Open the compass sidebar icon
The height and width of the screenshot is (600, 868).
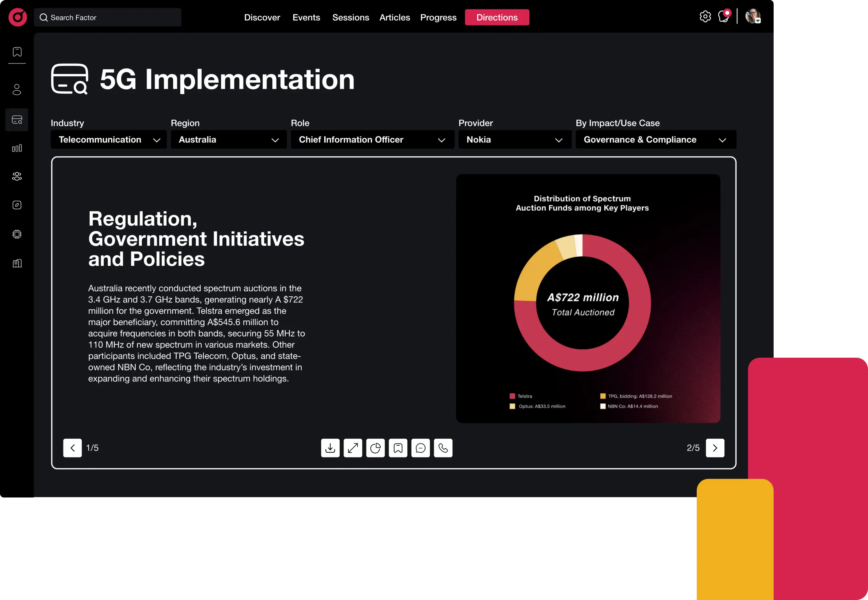(17, 205)
